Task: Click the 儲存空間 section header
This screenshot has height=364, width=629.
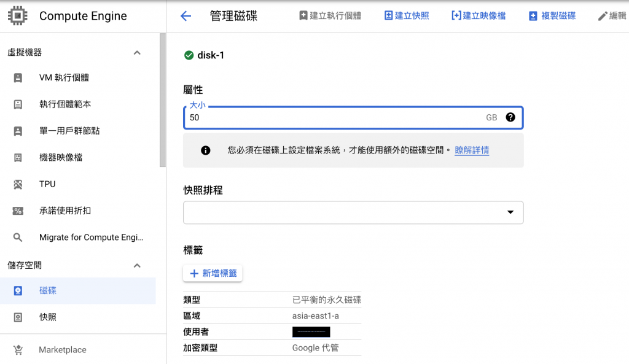Action: (25, 265)
